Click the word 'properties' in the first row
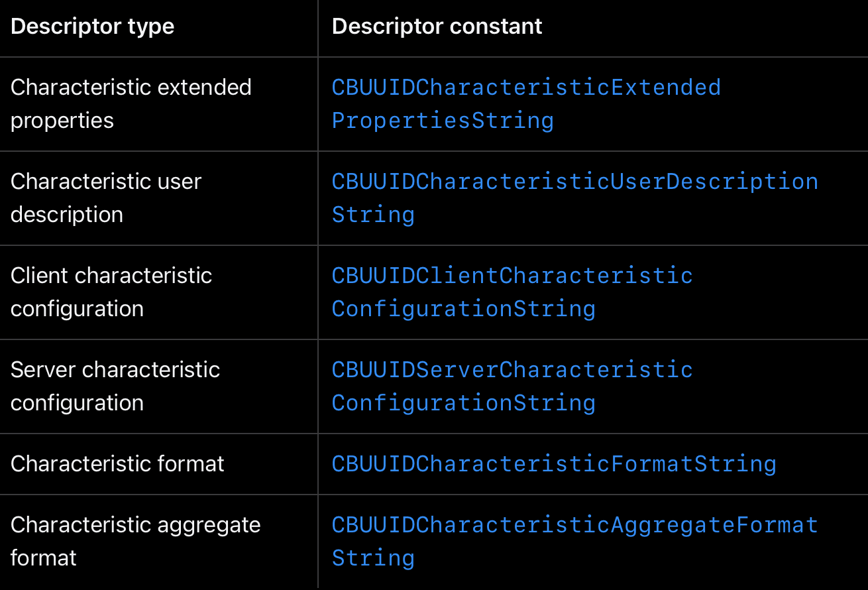The image size is (868, 590). (62, 121)
